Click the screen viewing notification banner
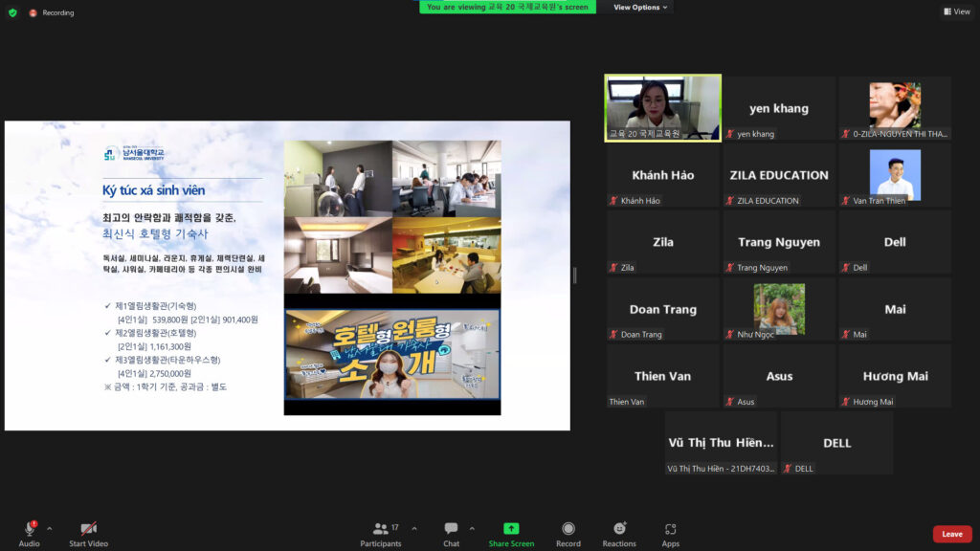This screenshot has width=980, height=551. click(x=507, y=7)
